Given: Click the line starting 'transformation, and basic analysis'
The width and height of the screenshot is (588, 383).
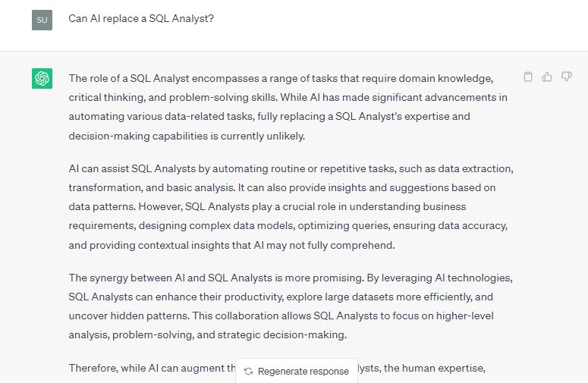Looking at the screenshot, I should click(282, 187).
